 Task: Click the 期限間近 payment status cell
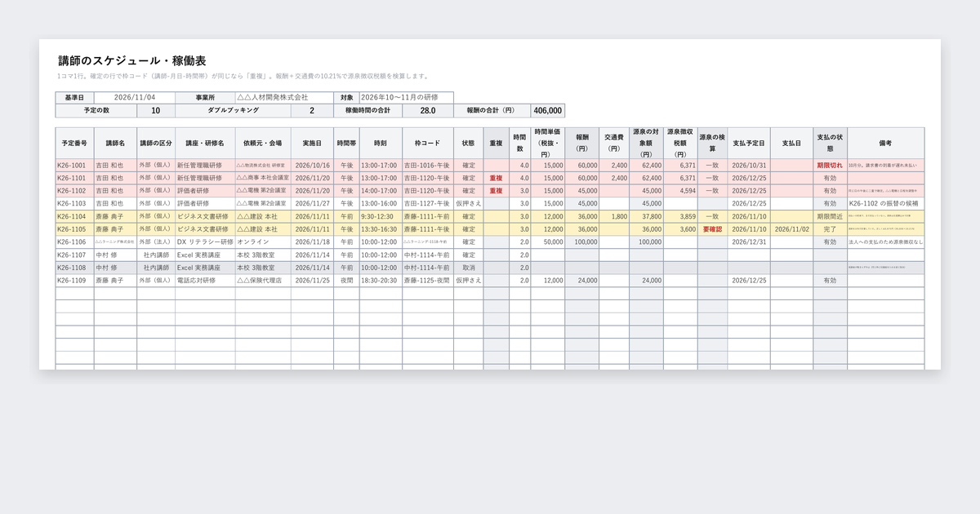coord(830,216)
